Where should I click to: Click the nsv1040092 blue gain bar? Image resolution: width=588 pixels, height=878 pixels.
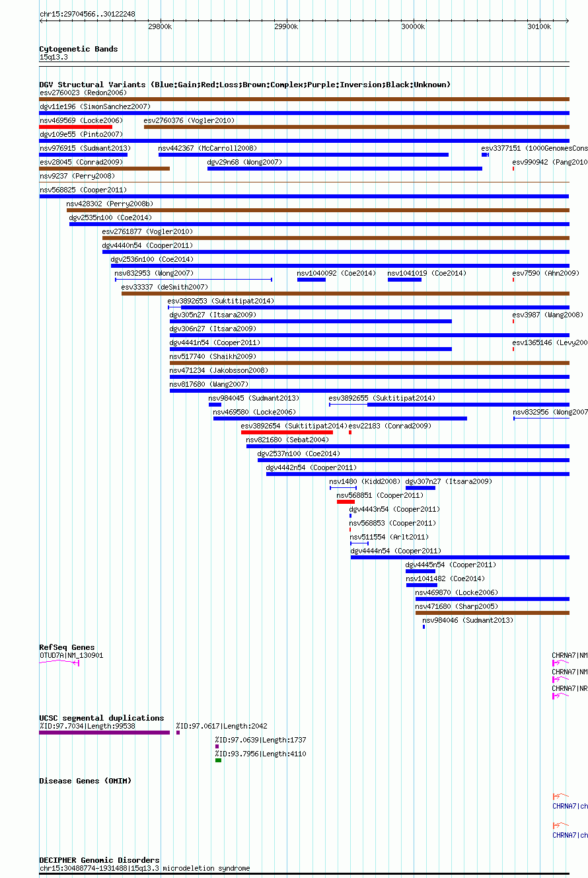coord(311,280)
